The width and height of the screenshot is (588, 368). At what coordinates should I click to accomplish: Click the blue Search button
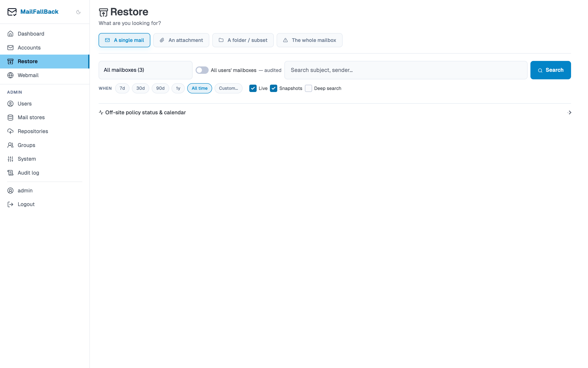click(x=551, y=70)
